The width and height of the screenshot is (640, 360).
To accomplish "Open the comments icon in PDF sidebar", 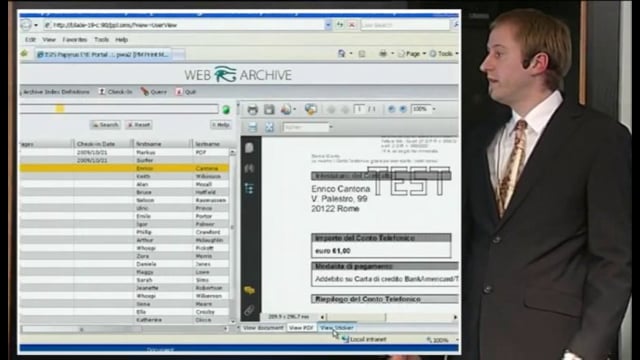I will (x=249, y=290).
